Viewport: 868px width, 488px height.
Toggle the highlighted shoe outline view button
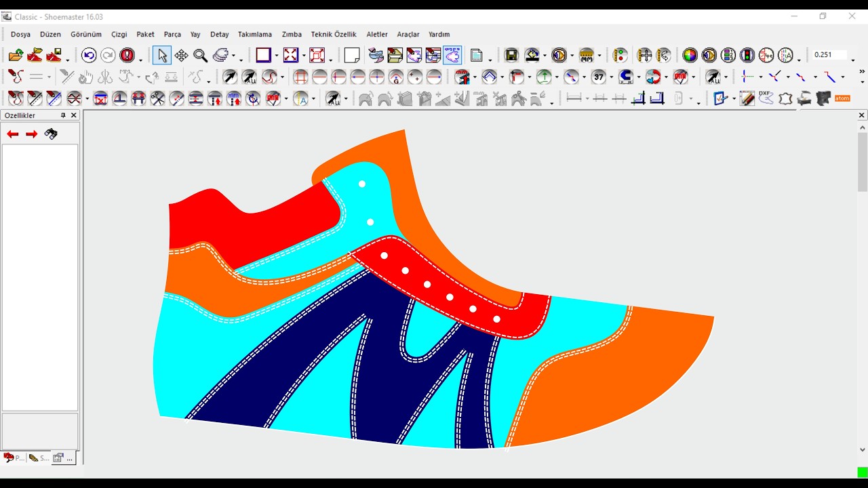(452, 56)
